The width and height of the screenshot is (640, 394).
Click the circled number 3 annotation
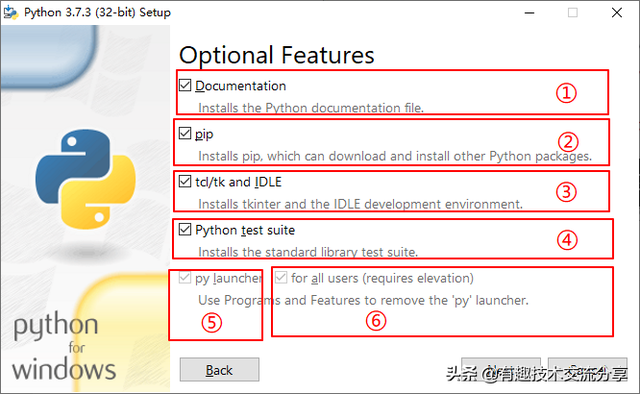click(x=567, y=192)
